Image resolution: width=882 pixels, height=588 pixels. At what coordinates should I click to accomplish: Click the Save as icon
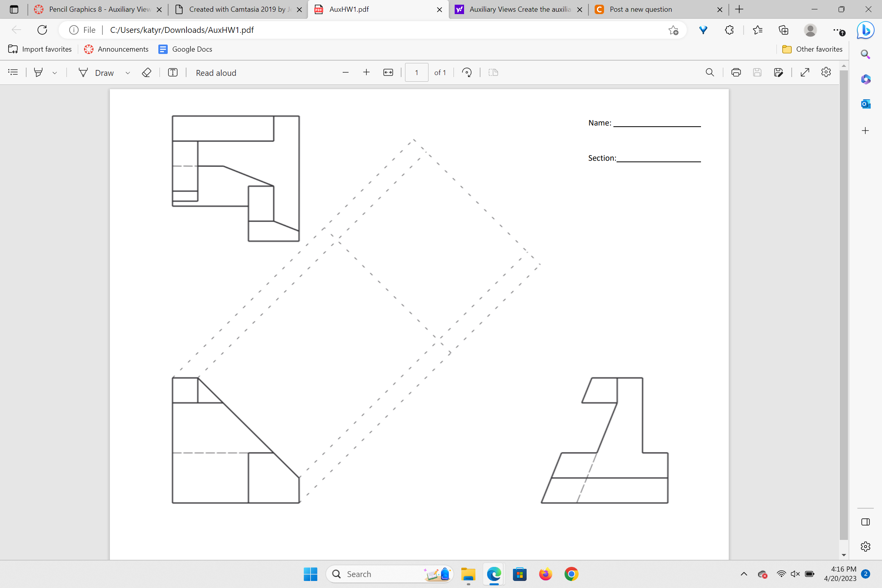(x=778, y=73)
